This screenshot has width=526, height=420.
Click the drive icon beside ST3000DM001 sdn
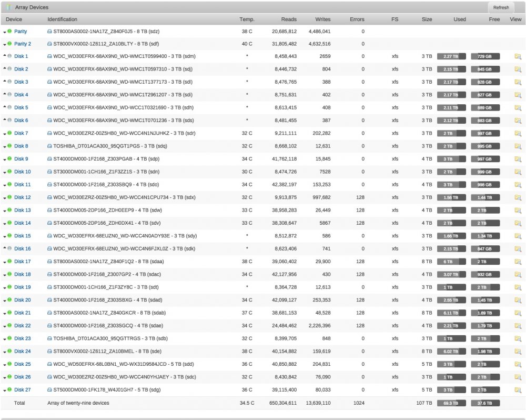(x=49, y=172)
